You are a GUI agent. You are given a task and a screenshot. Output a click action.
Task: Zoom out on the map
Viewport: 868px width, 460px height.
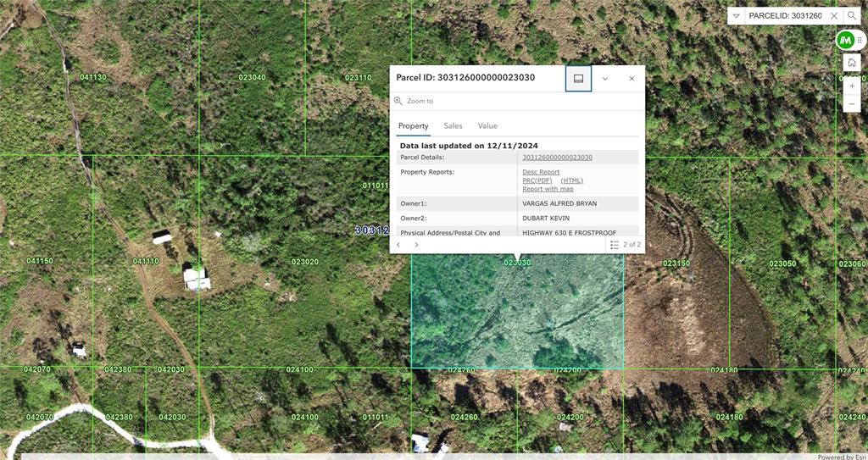pos(852,104)
